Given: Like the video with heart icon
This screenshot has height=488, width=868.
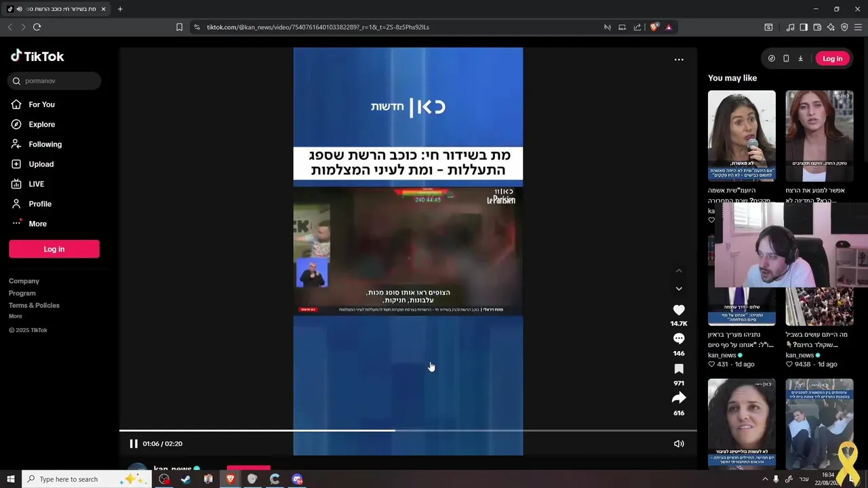Looking at the screenshot, I should click(x=679, y=310).
